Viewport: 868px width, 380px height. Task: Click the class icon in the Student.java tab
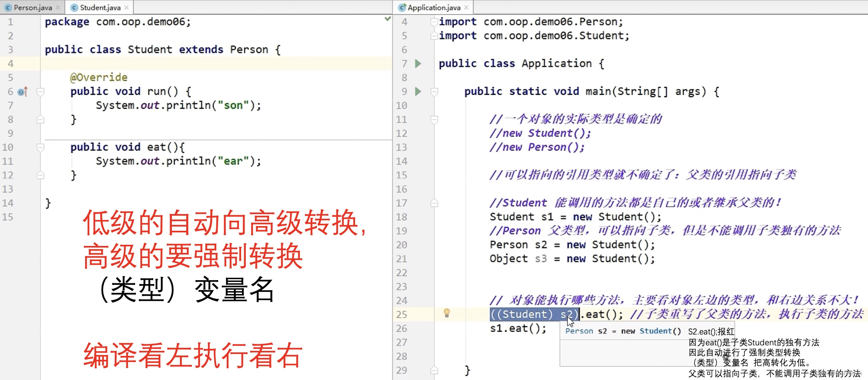coord(74,7)
